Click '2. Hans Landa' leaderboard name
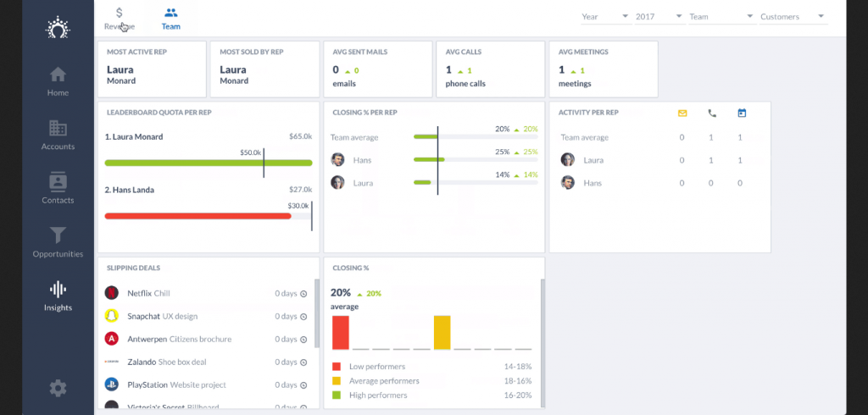 tap(130, 190)
